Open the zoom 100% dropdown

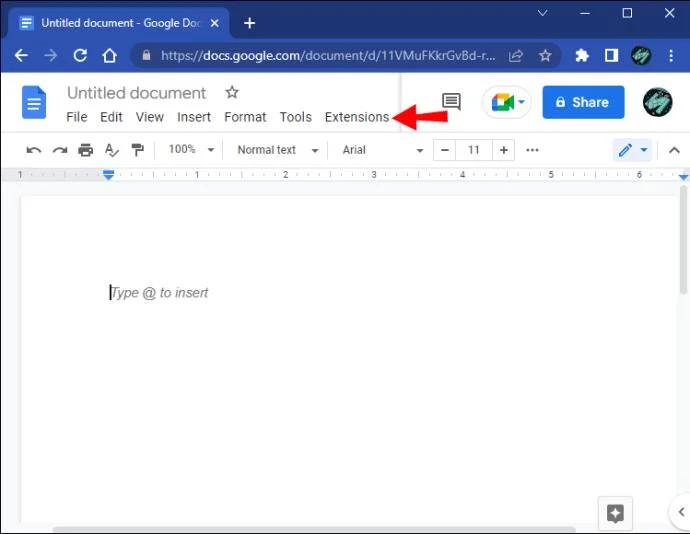[191, 150]
